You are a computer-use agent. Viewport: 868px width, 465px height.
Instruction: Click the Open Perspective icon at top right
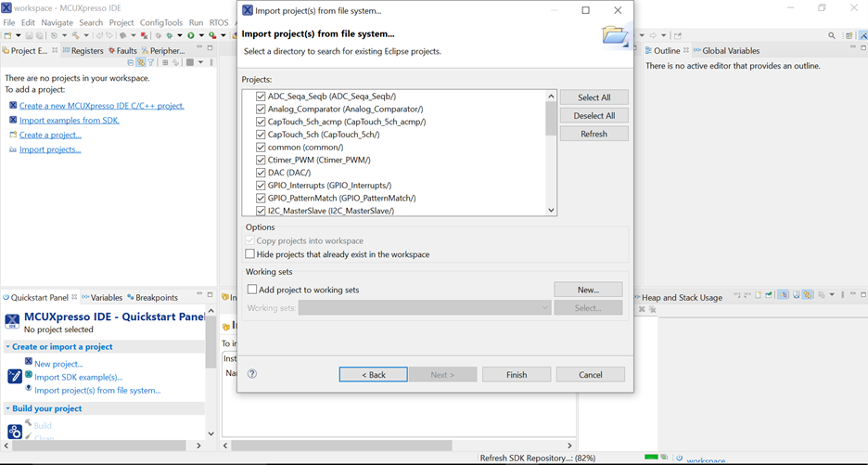pyautogui.click(x=849, y=35)
